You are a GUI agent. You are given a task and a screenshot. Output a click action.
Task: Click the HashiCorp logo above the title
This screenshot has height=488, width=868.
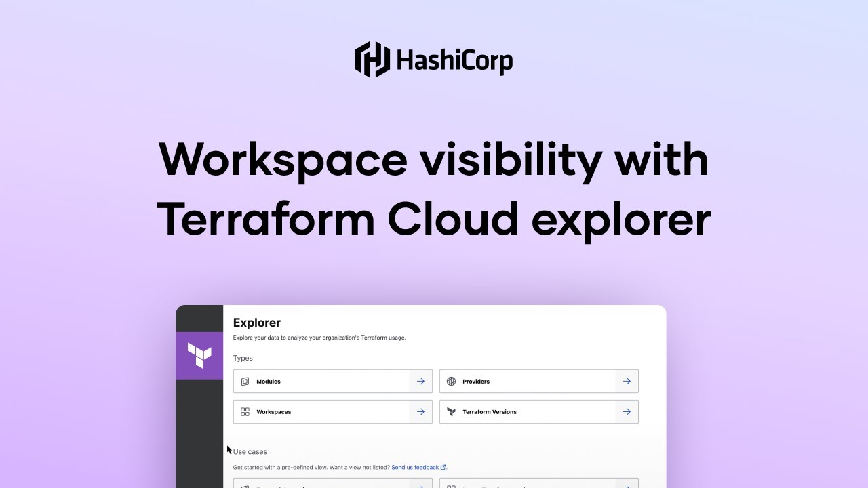(x=433, y=60)
